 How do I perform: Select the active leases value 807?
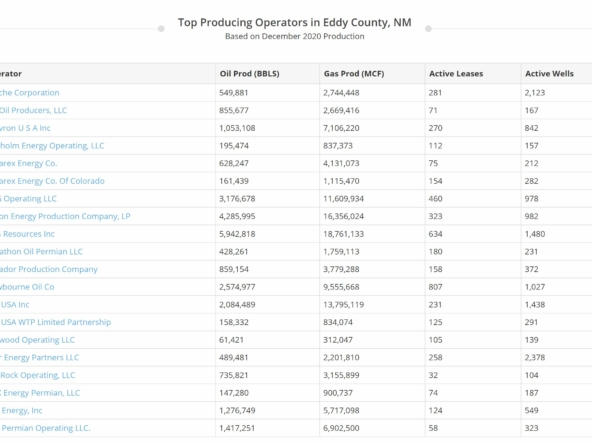(x=435, y=287)
